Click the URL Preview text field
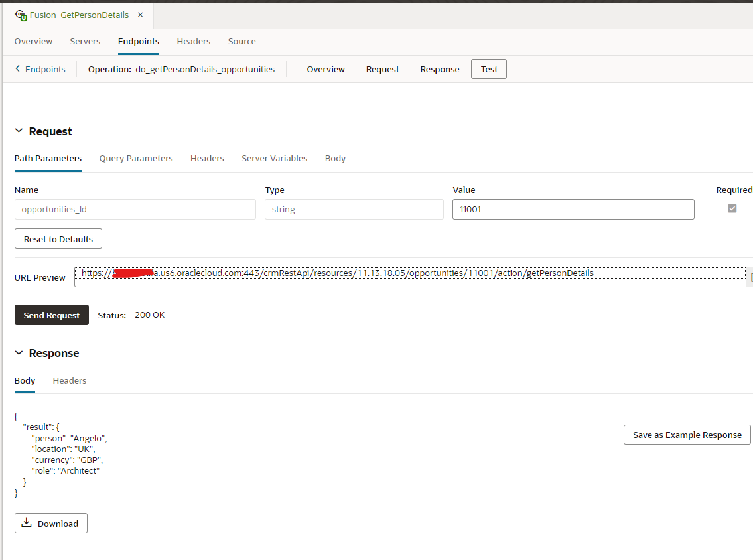The image size is (753, 560). pos(409,277)
